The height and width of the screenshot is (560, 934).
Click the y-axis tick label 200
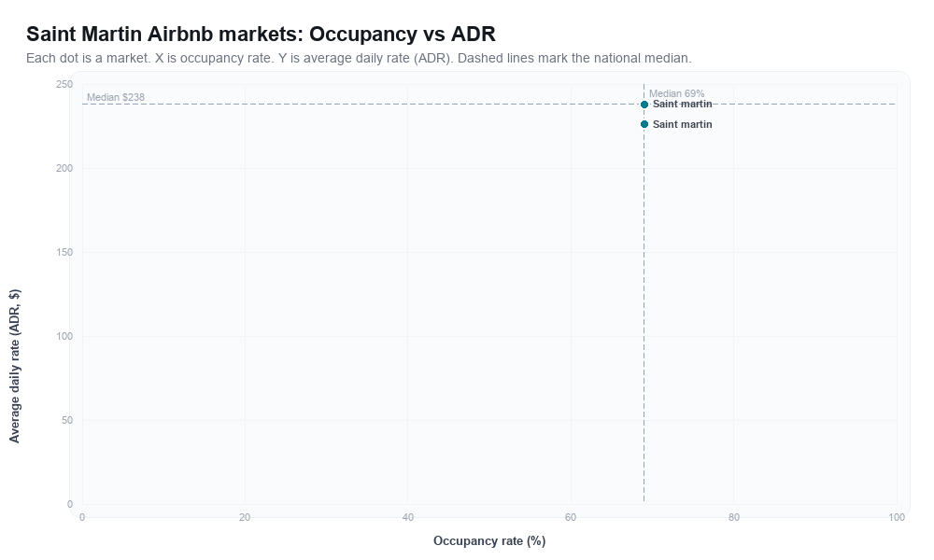[64, 168]
